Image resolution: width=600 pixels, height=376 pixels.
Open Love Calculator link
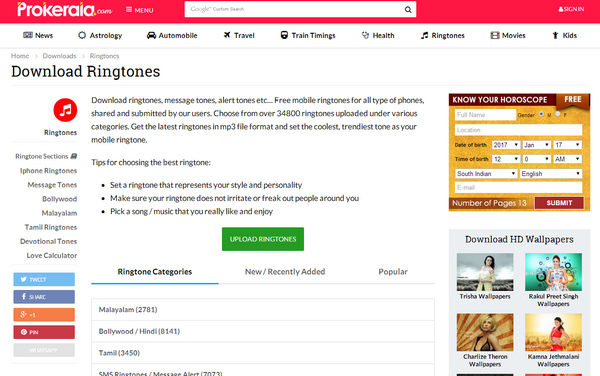coord(52,256)
